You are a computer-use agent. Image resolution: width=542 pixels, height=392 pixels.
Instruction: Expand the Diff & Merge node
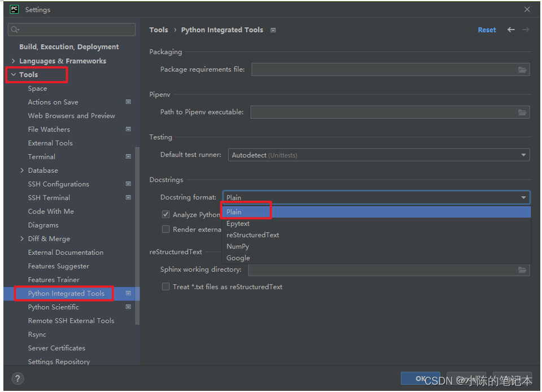click(22, 239)
